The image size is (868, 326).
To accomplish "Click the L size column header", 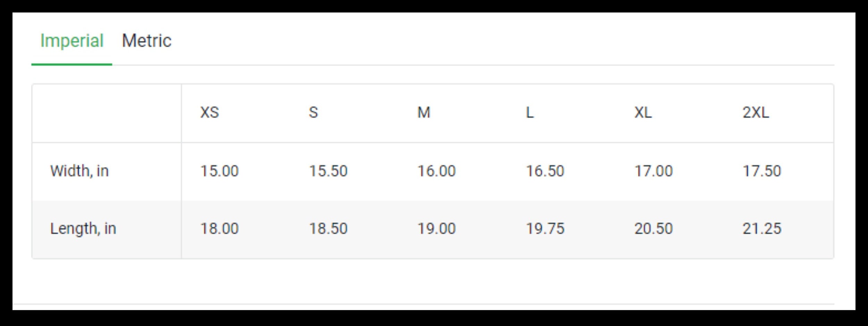I will [x=529, y=112].
